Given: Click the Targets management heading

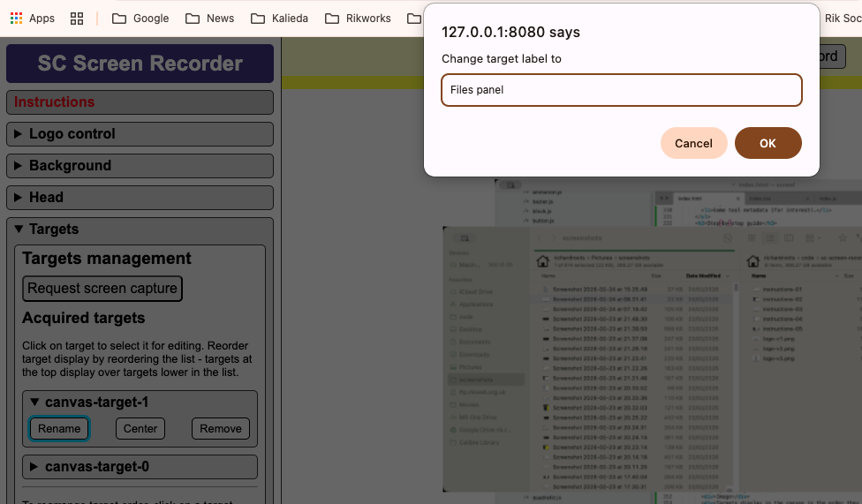Looking at the screenshot, I should tap(107, 259).
